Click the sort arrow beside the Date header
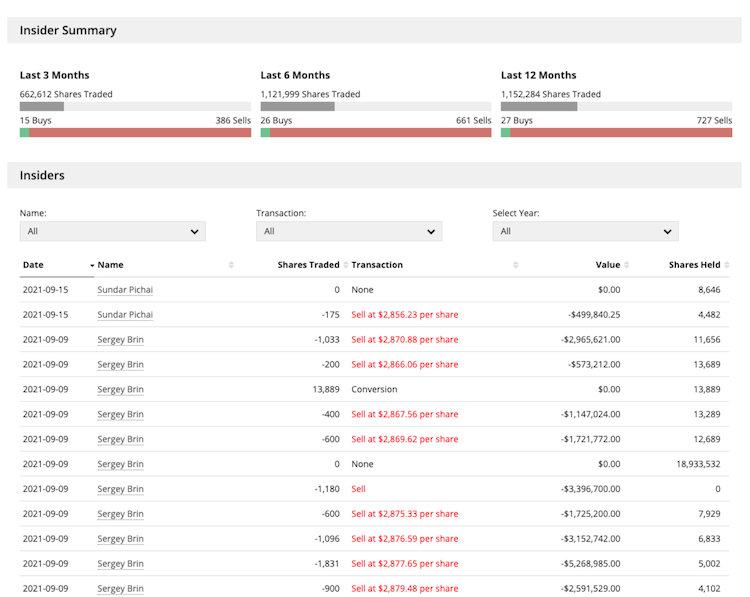Image resolution: width=750 pixels, height=597 pixels. point(92,265)
